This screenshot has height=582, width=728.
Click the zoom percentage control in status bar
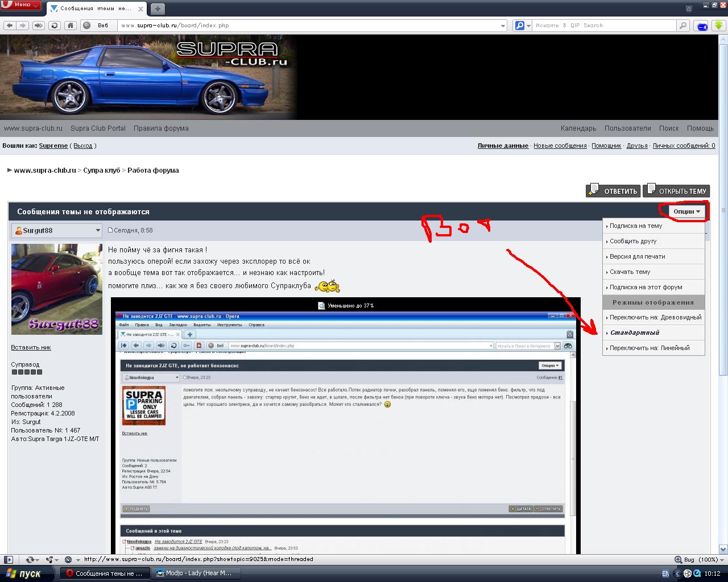(708, 560)
